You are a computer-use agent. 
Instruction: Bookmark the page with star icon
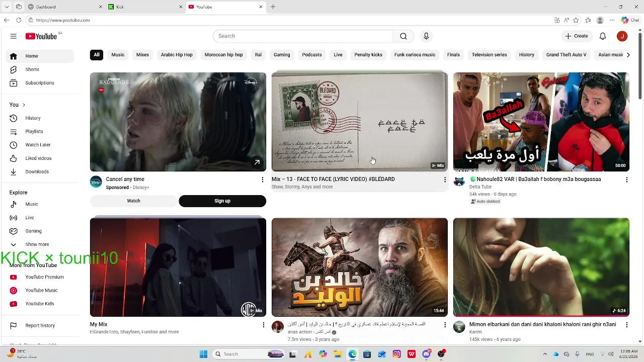coord(576,20)
